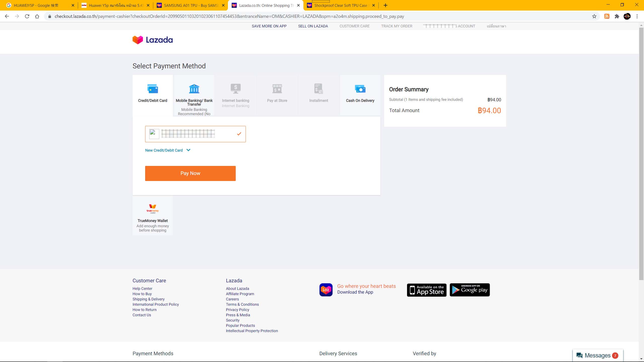Bookmark this page with the star icon

[x=594, y=16]
